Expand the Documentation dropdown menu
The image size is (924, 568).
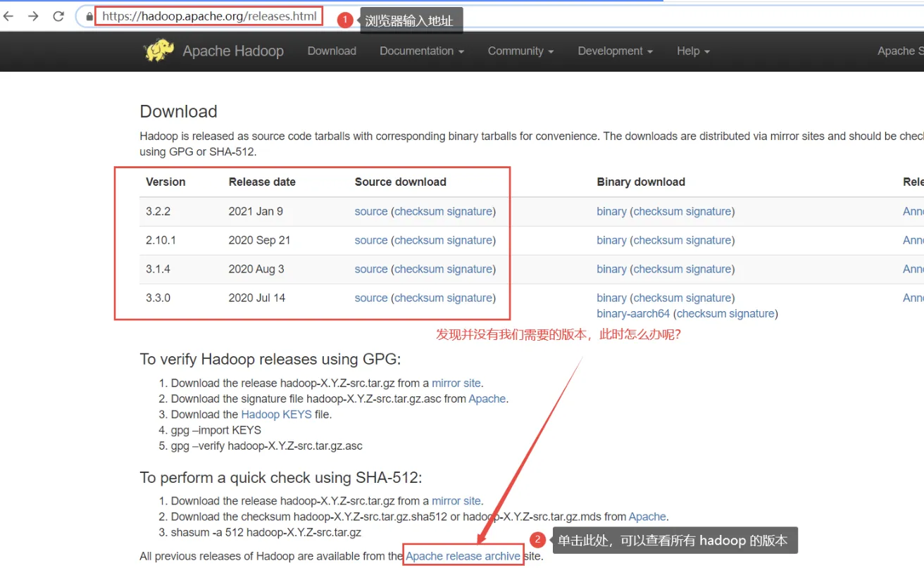click(x=422, y=51)
